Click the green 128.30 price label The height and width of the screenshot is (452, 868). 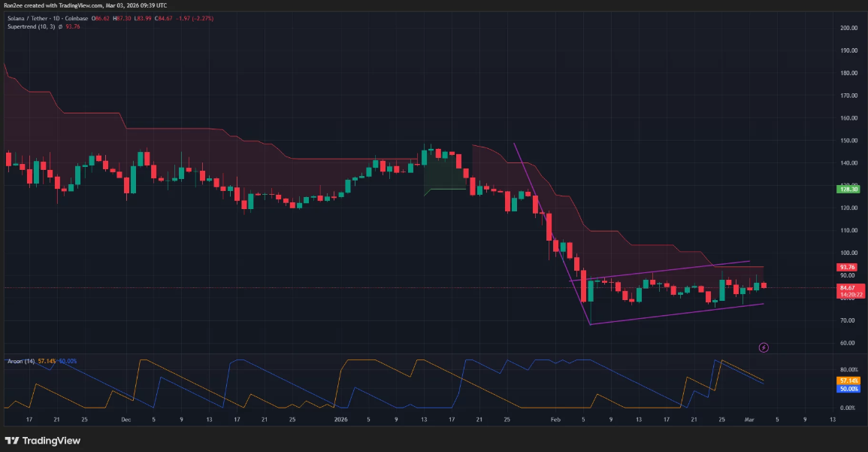coord(847,190)
